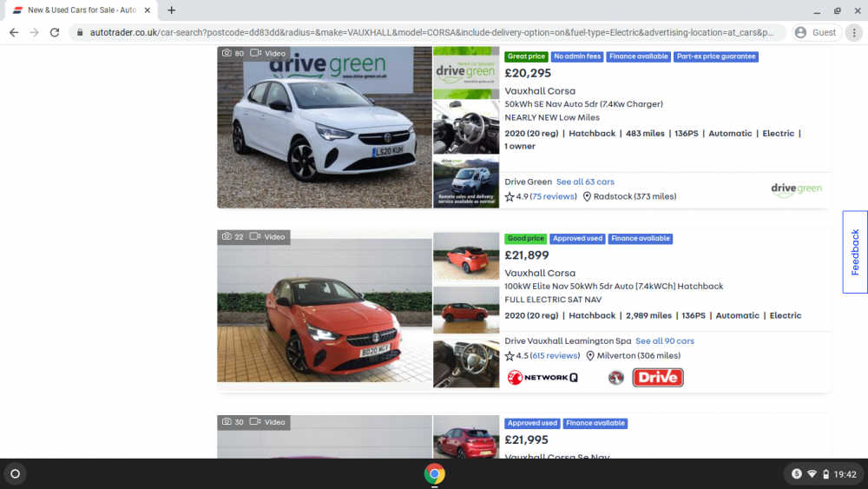868x489 pixels.
Task: Close the Auto Trader tab
Action: point(148,10)
